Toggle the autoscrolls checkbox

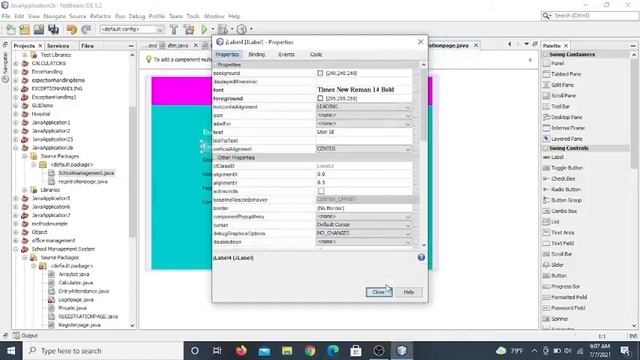coord(321,191)
